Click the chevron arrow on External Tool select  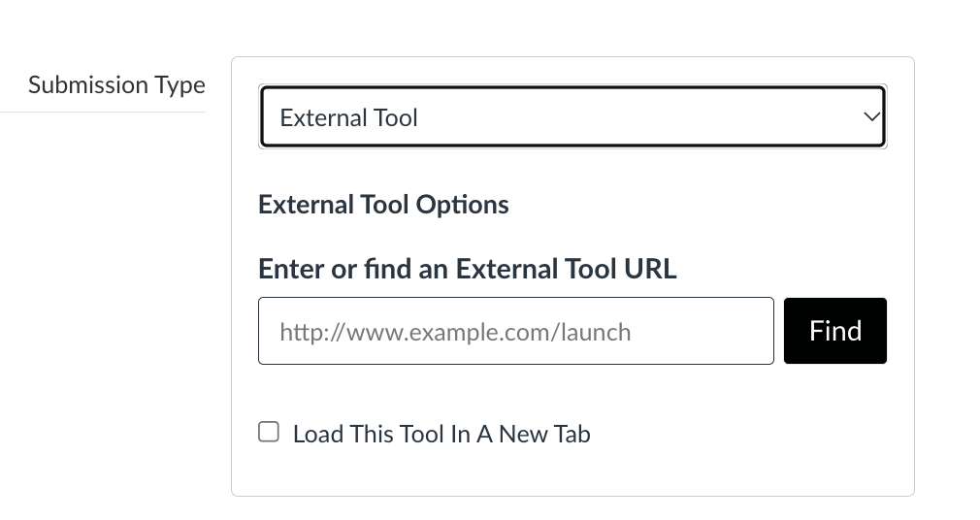[871, 117]
